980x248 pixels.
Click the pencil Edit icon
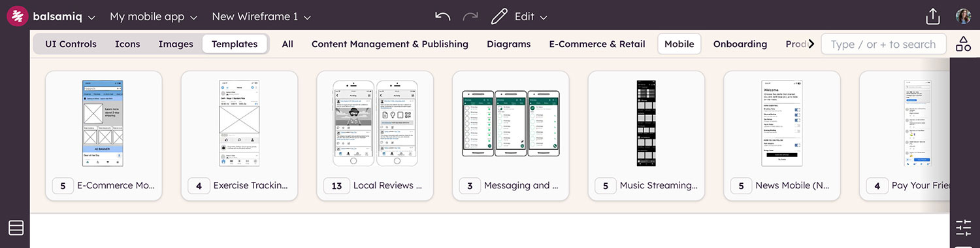point(499,16)
